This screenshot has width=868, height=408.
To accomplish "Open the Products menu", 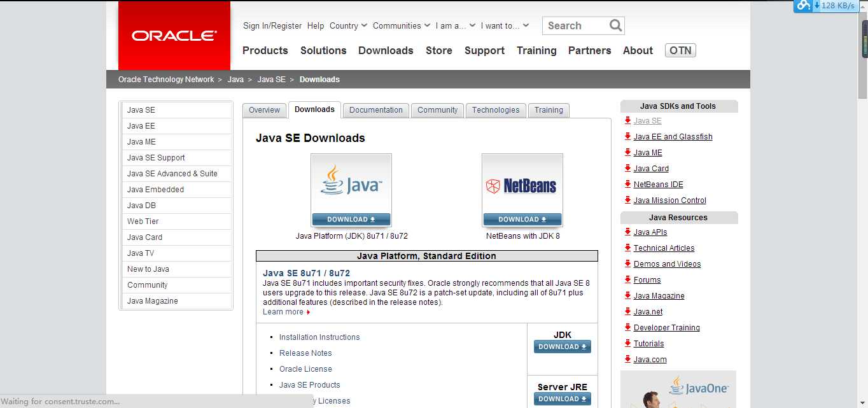I will (x=265, y=50).
